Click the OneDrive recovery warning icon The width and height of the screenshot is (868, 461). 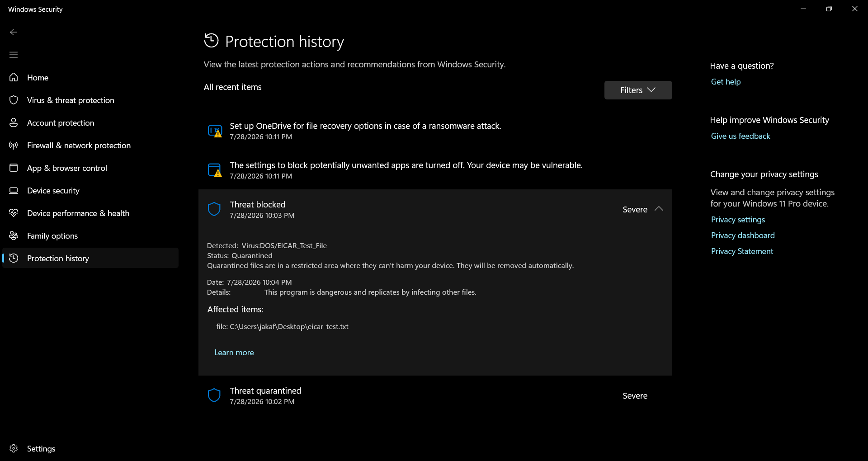pos(215,131)
